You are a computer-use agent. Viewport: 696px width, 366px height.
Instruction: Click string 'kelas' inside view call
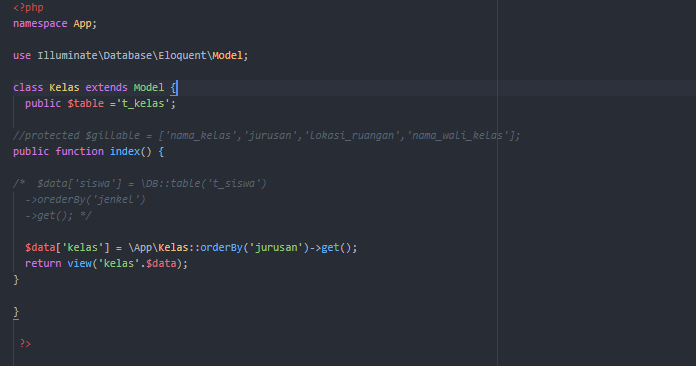(119, 263)
